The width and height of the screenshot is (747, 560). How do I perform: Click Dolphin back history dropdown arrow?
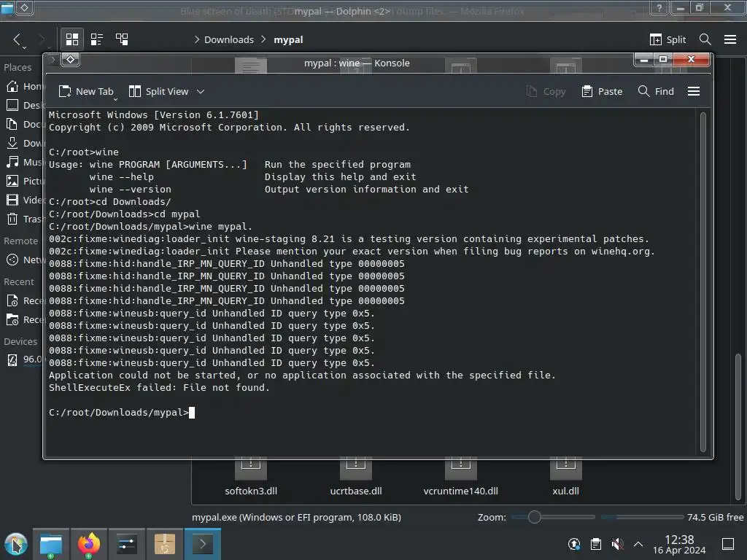(24, 48)
